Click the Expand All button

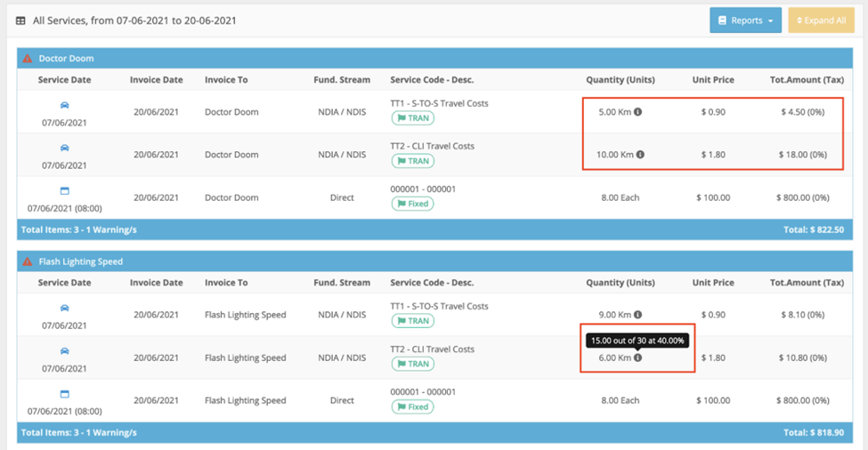pos(821,20)
